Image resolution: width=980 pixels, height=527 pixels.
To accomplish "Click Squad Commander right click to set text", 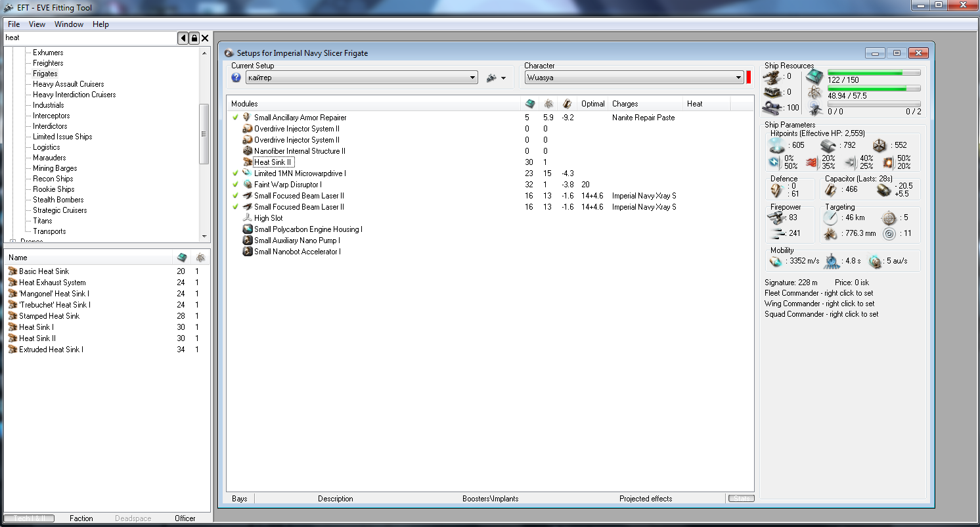I will [x=821, y=314].
